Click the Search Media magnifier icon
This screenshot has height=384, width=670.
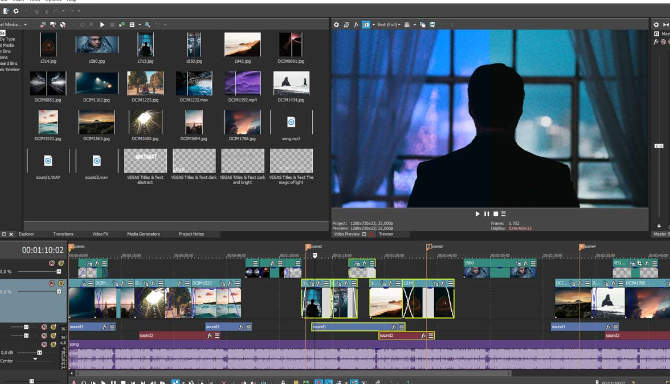tap(147, 25)
